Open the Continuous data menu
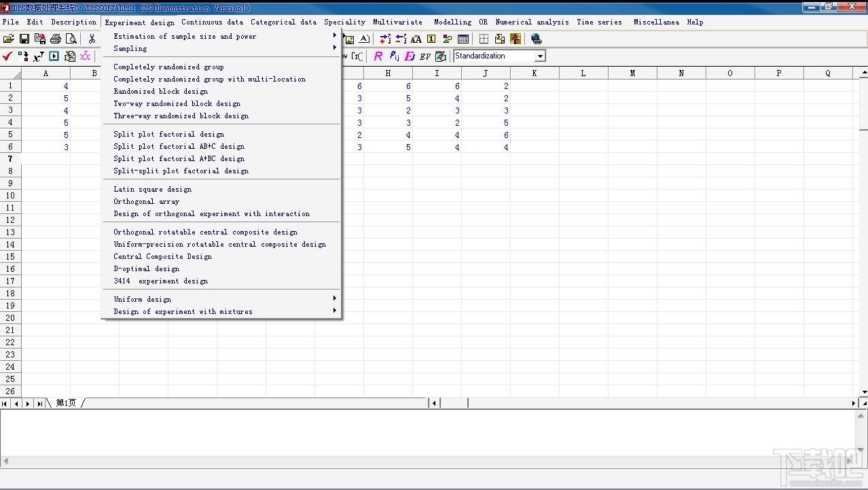This screenshot has width=868, height=490. point(212,22)
